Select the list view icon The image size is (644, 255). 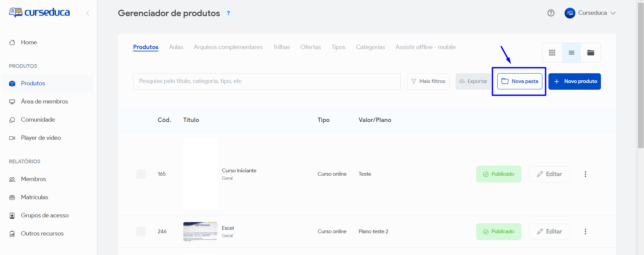click(571, 53)
